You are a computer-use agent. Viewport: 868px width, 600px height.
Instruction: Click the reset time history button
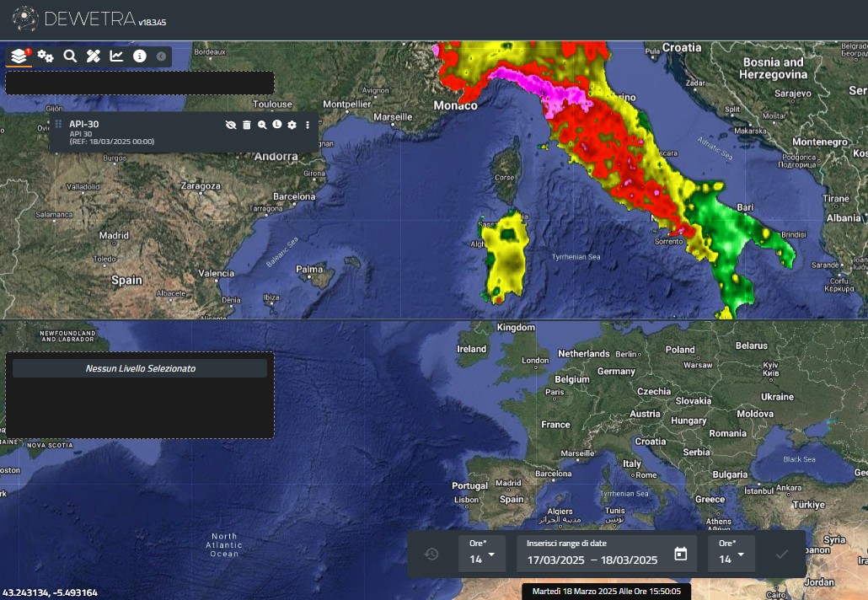pyautogui.click(x=431, y=554)
